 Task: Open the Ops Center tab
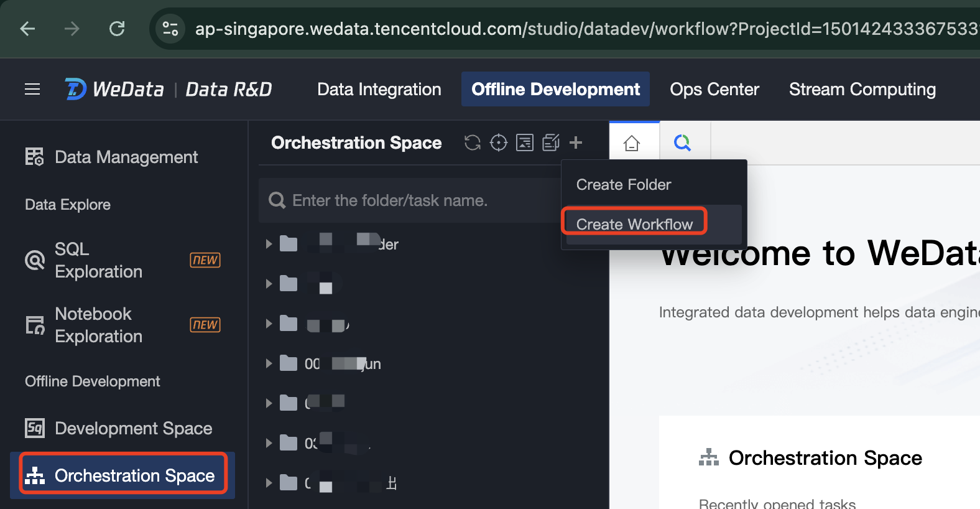point(714,90)
